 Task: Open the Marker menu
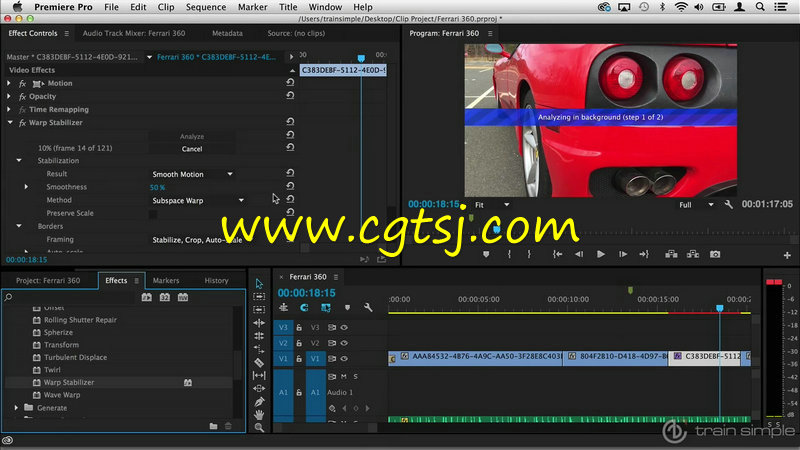click(253, 7)
